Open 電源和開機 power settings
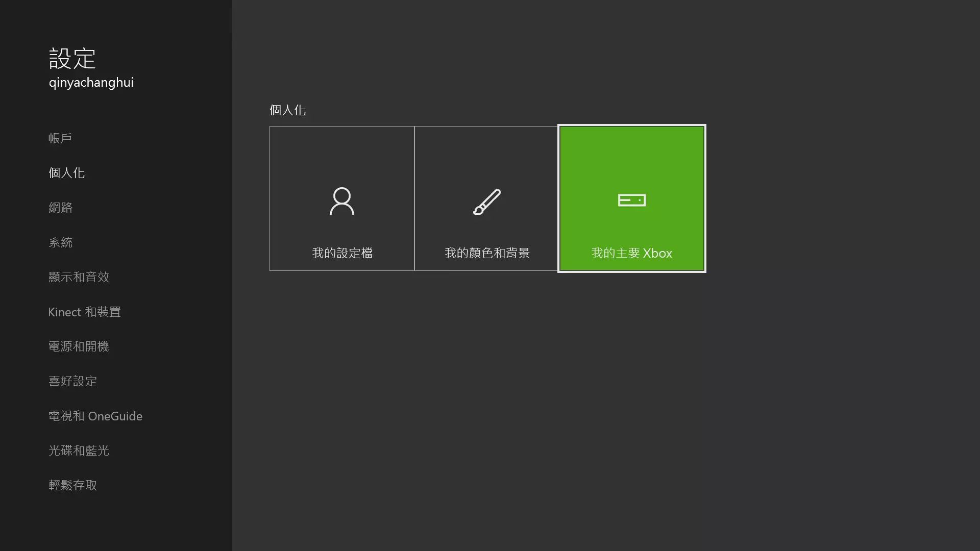980x551 pixels. click(79, 346)
